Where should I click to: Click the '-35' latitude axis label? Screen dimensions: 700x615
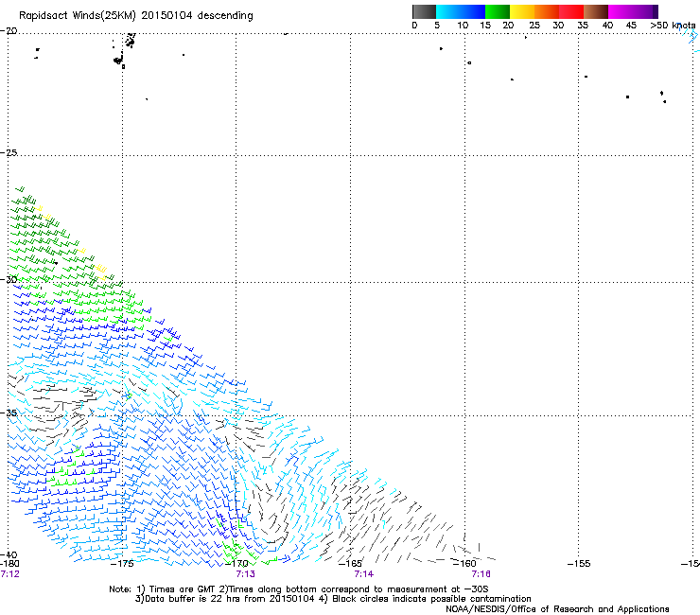click(9, 413)
